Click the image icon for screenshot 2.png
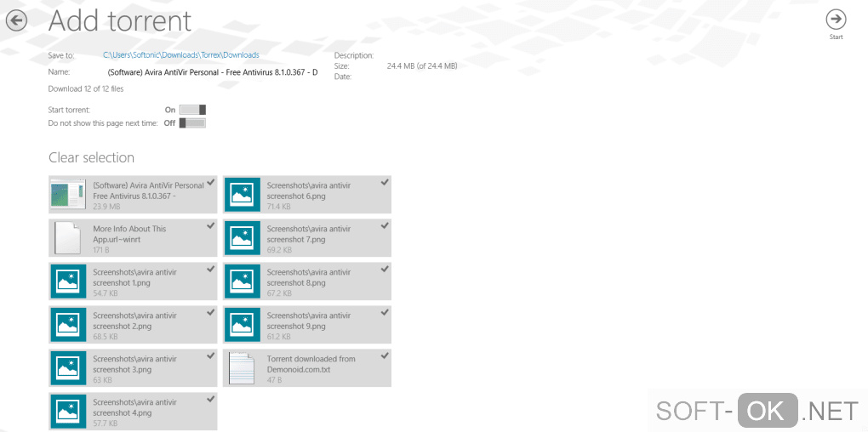868x432 pixels. [x=68, y=325]
